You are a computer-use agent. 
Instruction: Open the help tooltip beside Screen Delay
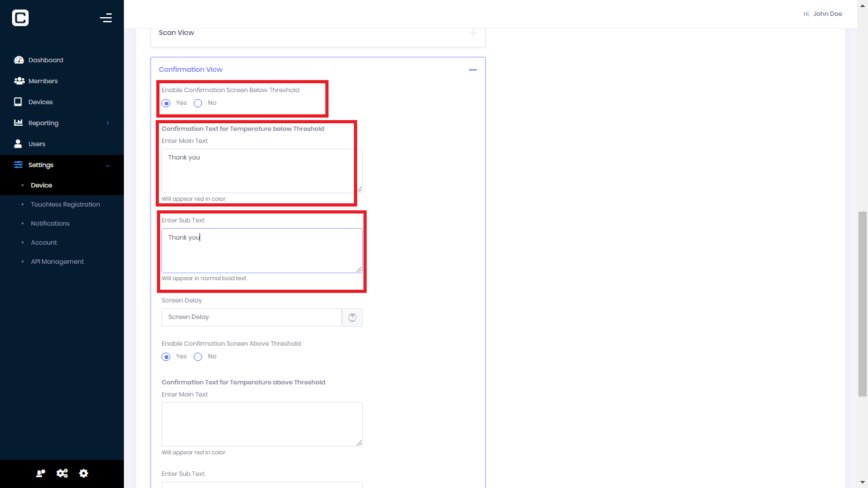coord(352,317)
